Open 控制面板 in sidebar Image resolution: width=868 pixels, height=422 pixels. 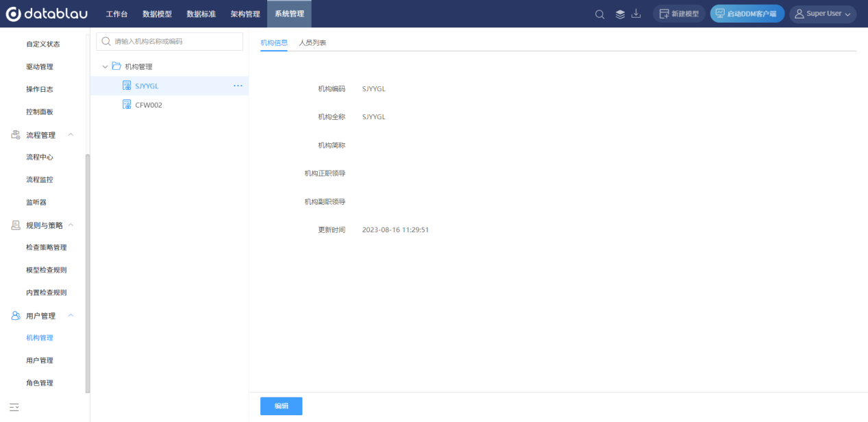click(40, 112)
